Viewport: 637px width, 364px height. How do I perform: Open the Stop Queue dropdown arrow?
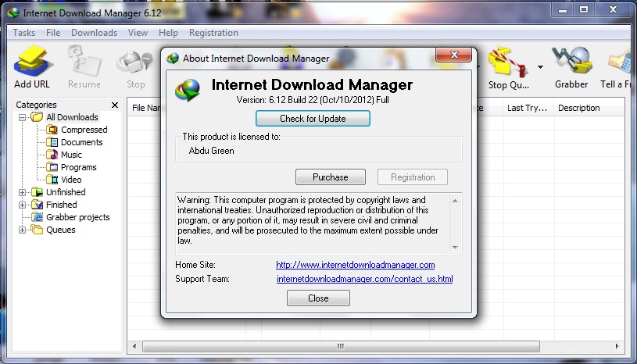(x=540, y=67)
